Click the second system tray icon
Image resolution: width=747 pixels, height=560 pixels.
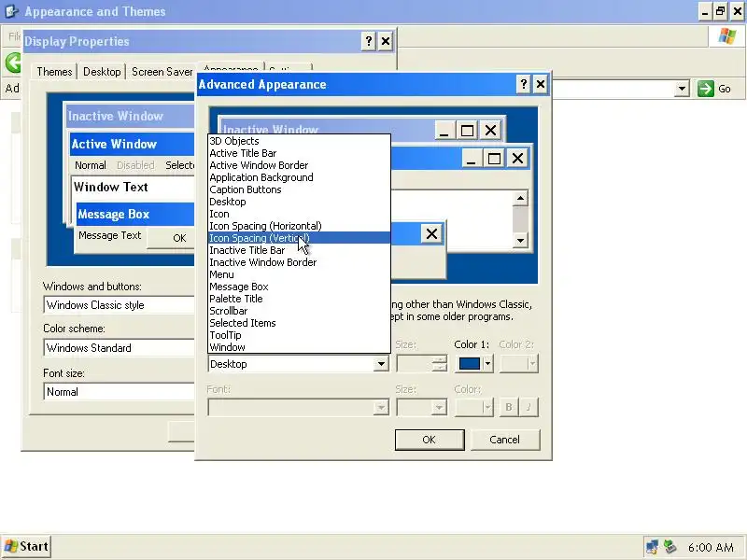pos(670,547)
